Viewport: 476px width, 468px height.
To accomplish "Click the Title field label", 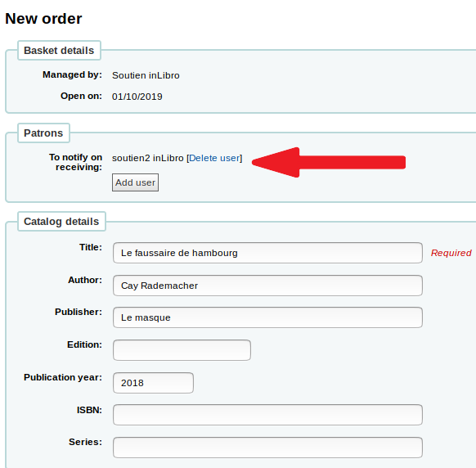I will [91, 247].
